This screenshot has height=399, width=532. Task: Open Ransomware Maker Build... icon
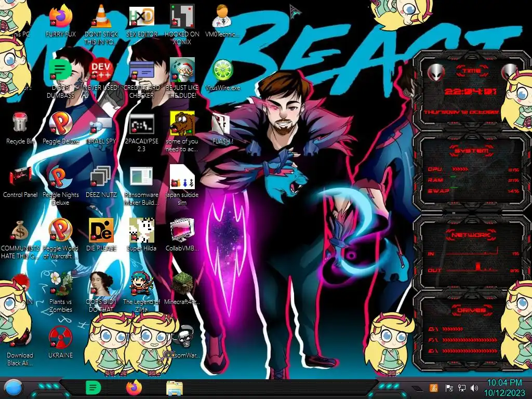pyautogui.click(x=141, y=177)
